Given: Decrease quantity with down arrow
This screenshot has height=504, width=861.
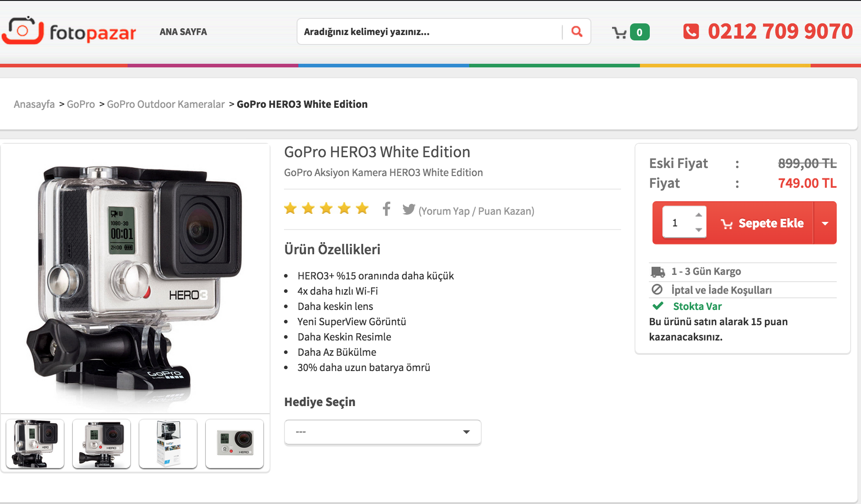Looking at the screenshot, I should [x=698, y=230].
